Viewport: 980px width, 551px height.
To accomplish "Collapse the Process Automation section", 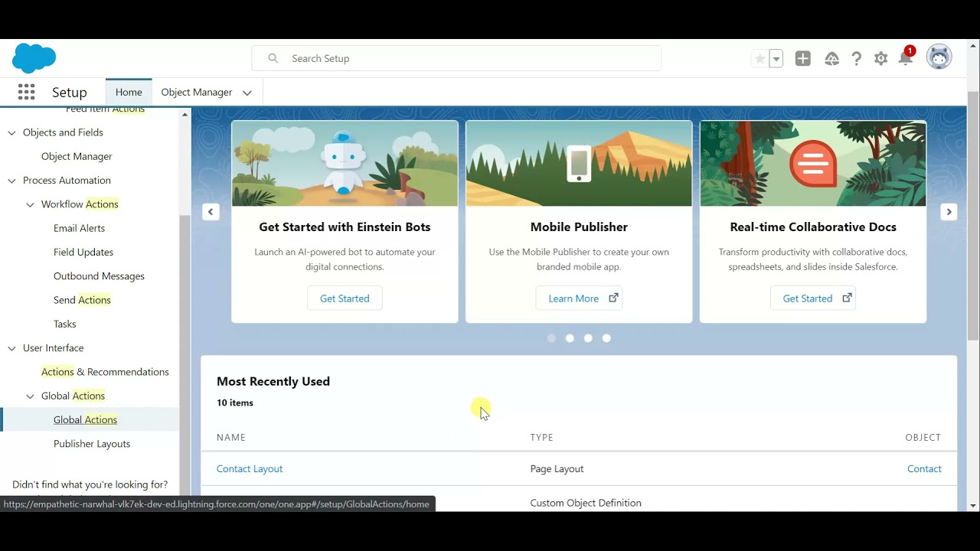I will tap(11, 181).
